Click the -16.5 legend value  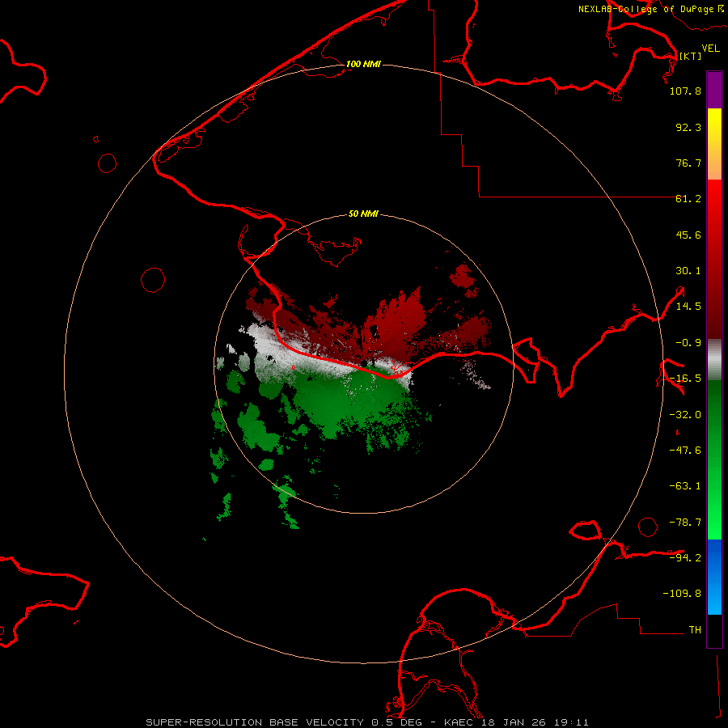pos(685,379)
